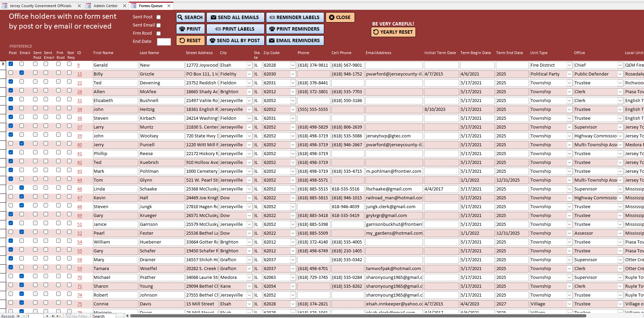Uncheck Post preference for Gerald New
The width and height of the screenshot is (644, 318).
11,64
